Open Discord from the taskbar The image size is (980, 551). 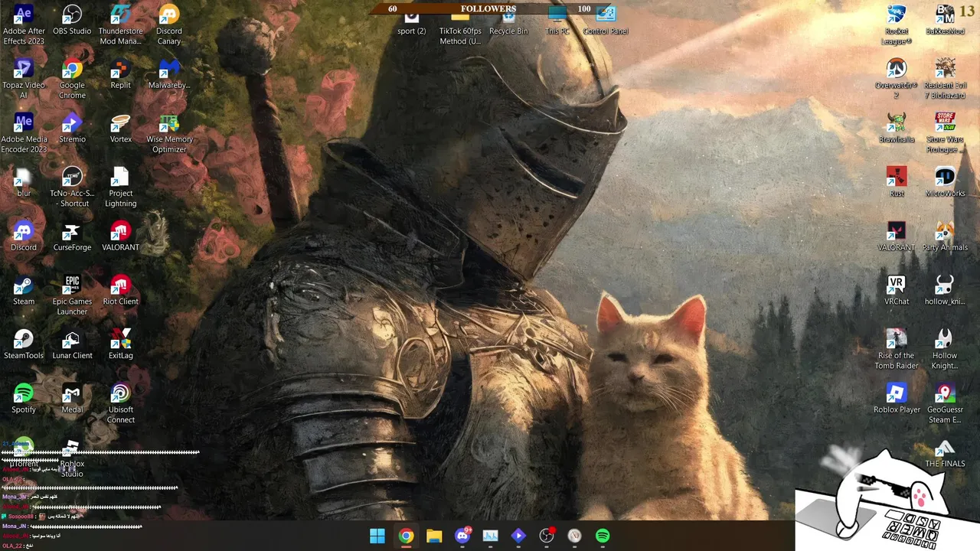point(462,536)
